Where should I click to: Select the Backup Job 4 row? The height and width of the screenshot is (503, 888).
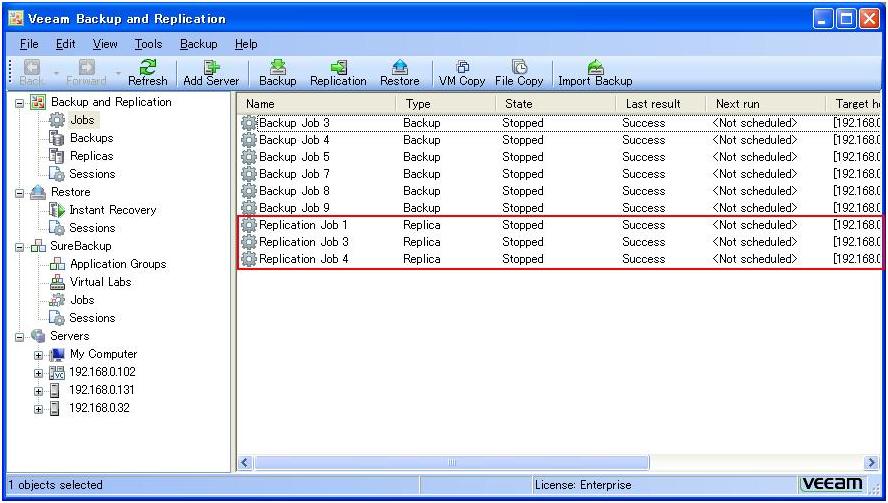560,140
